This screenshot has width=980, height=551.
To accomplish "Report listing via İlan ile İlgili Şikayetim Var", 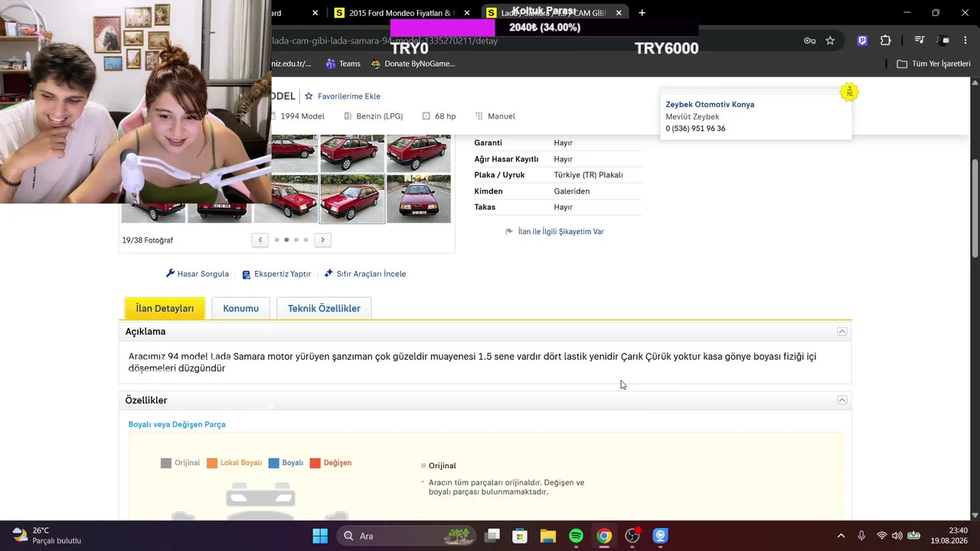I will point(561,232).
